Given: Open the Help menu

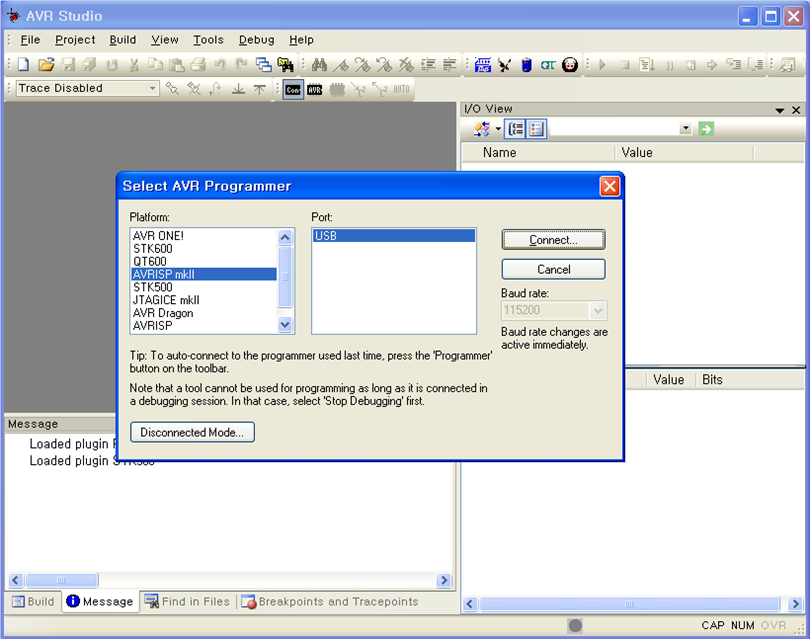Looking at the screenshot, I should (301, 40).
